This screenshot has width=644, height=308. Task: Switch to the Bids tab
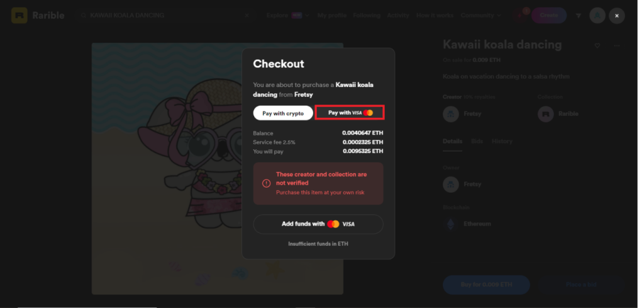tap(477, 141)
